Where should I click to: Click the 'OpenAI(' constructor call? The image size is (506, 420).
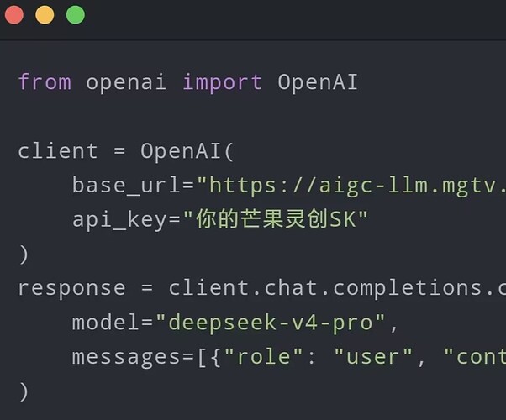pyautogui.click(x=187, y=151)
